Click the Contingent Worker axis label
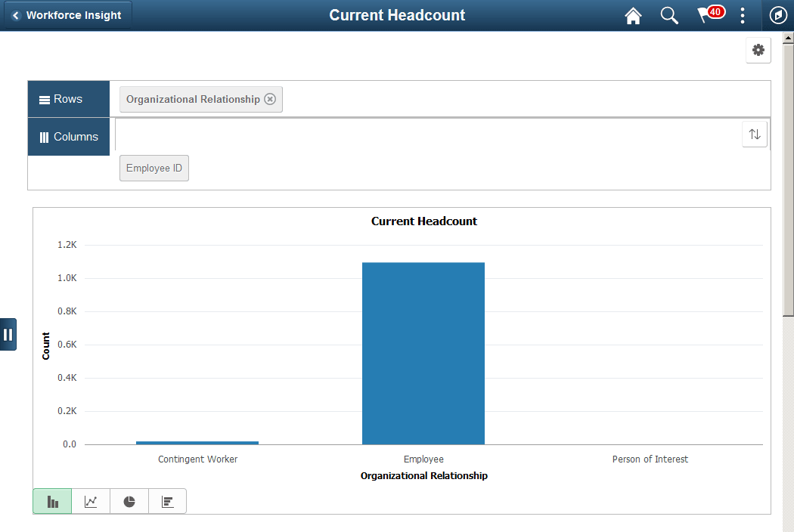 [x=197, y=459]
